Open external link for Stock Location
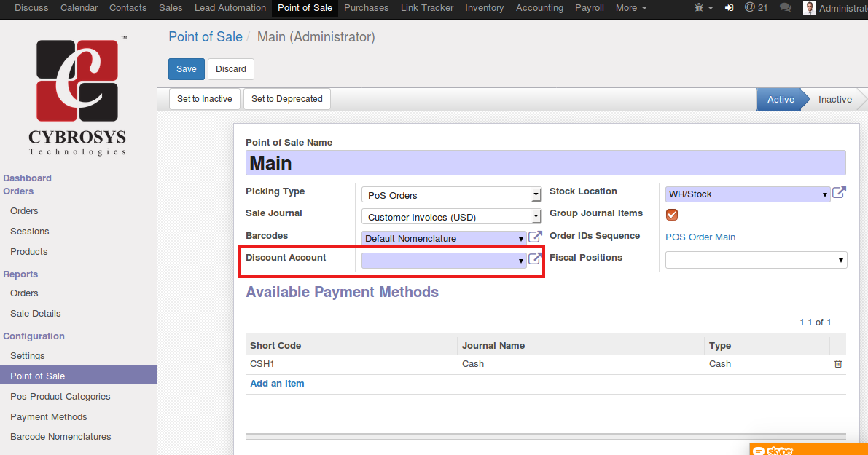This screenshot has width=868, height=455. coord(839,193)
